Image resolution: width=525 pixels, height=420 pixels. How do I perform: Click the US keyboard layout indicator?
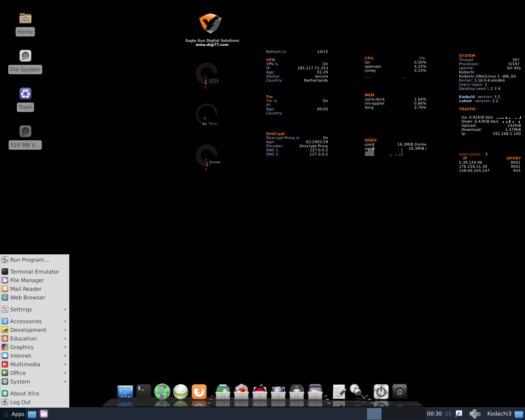pos(448,414)
